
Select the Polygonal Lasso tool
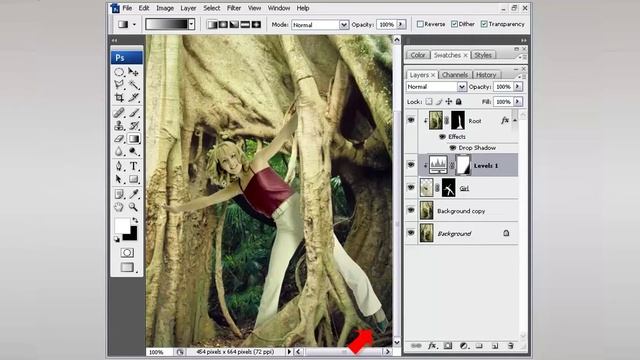[x=119, y=84]
